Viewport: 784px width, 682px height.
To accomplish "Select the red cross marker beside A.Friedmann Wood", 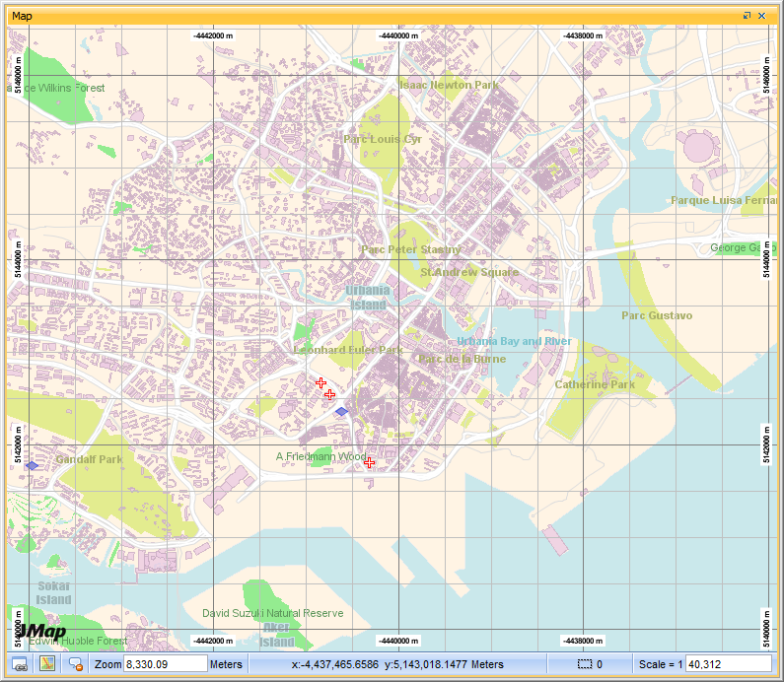I will tap(369, 462).
